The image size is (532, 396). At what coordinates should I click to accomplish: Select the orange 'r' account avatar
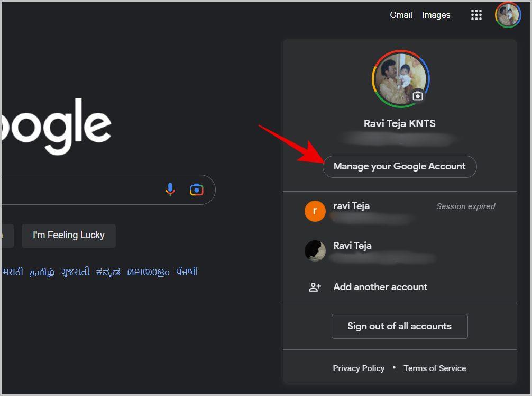(315, 211)
